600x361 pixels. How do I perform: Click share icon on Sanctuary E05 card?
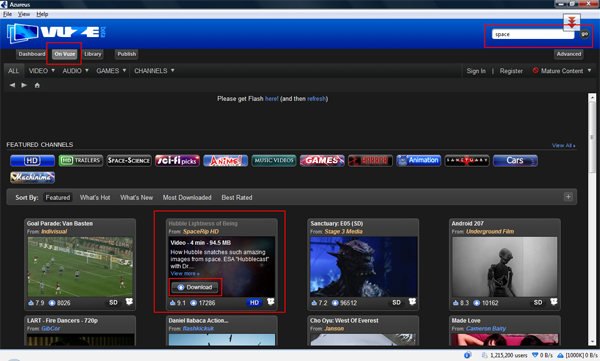[x=412, y=302]
